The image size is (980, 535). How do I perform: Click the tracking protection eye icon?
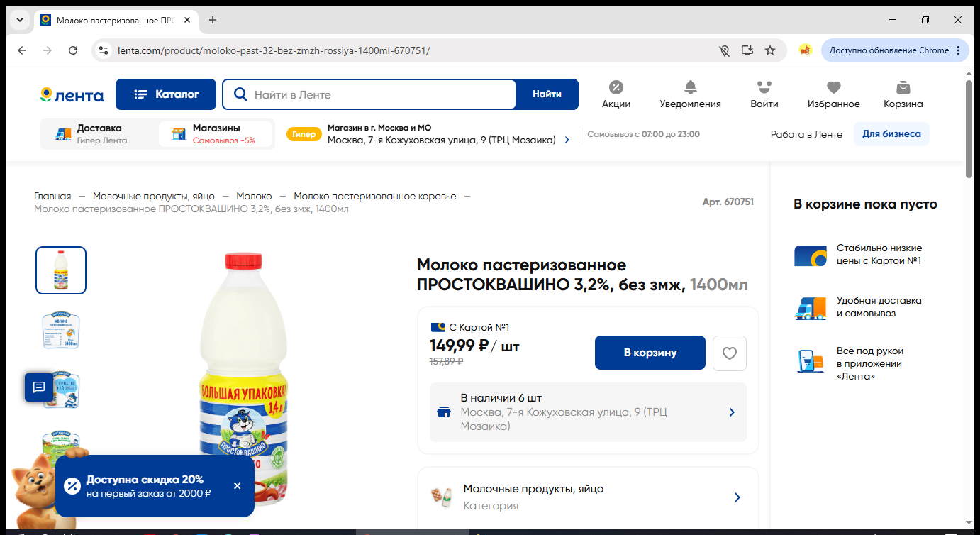click(724, 50)
